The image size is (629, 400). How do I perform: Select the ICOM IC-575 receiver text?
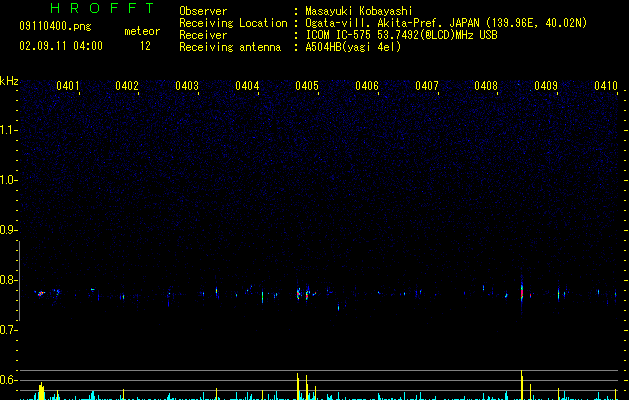[401, 35]
